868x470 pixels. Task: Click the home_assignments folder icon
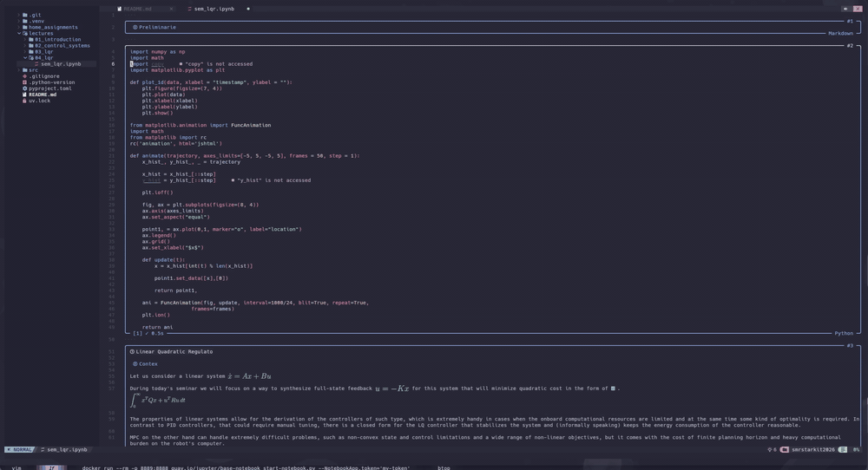pos(25,27)
